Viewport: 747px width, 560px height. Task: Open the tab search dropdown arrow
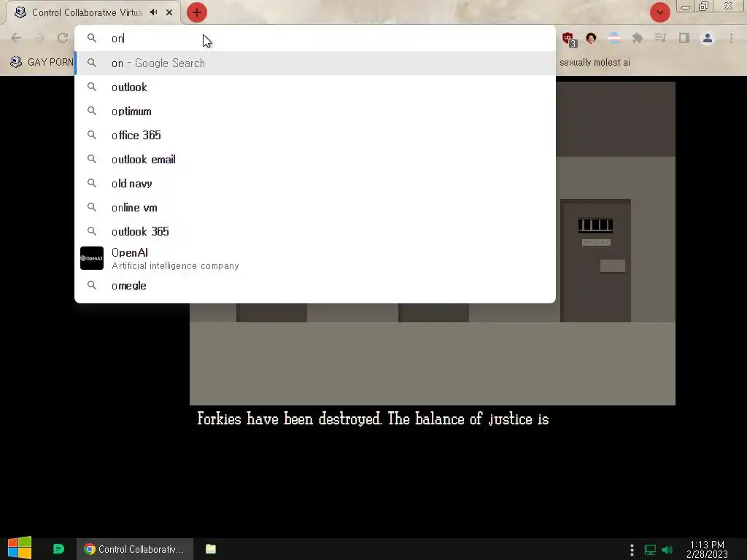pyautogui.click(x=659, y=12)
